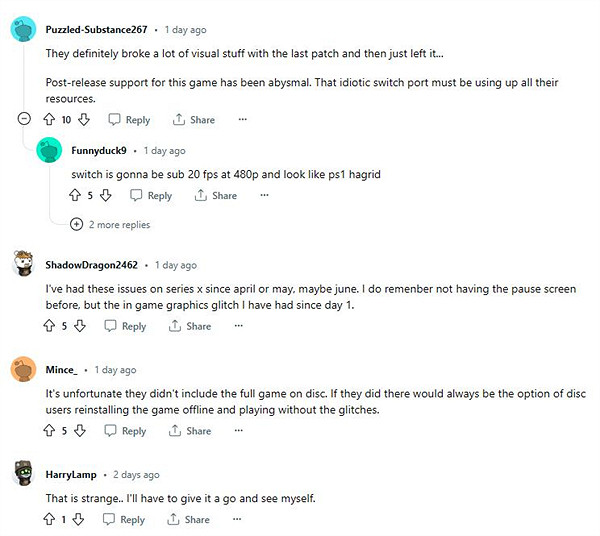
Task: Upvote Funnyduck9's reply
Action: pyautogui.click(x=73, y=196)
